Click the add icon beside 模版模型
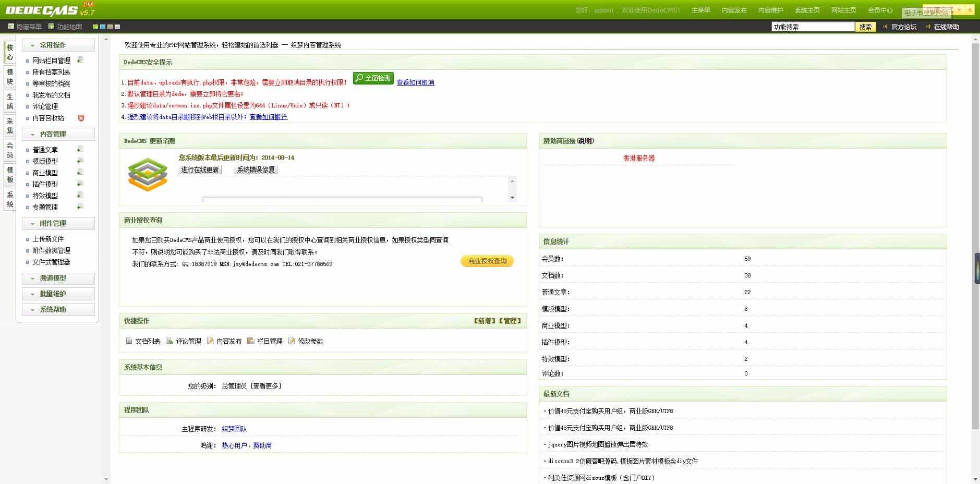The width and height of the screenshot is (980, 484). [80, 161]
